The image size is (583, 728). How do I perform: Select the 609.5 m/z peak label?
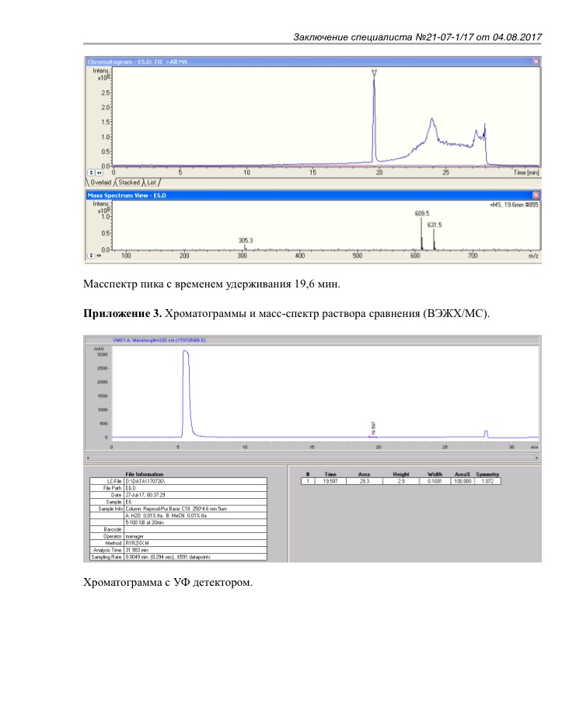pyautogui.click(x=422, y=212)
